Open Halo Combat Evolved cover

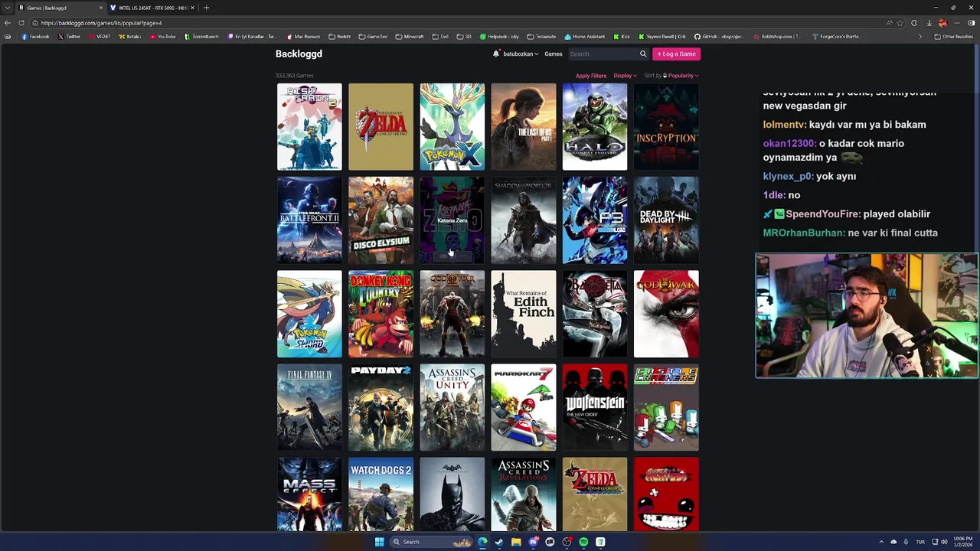click(x=595, y=127)
